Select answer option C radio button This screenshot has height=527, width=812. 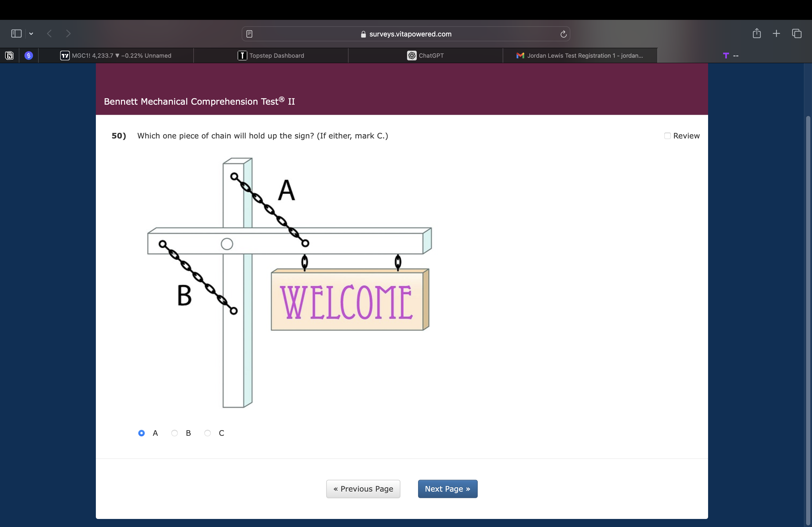click(208, 433)
